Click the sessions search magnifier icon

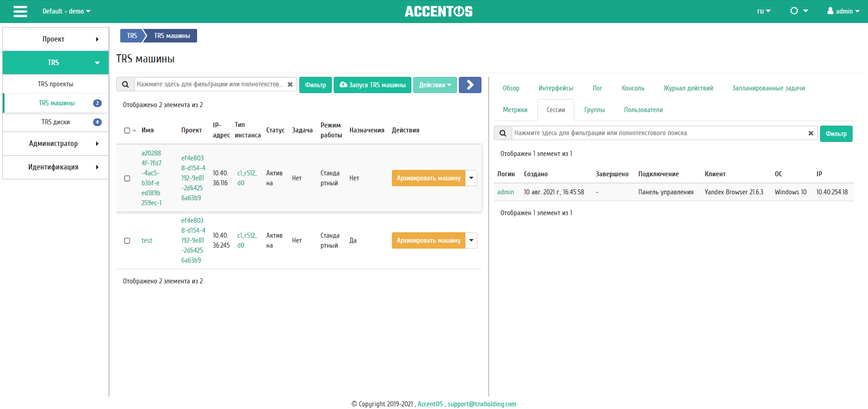[x=503, y=133]
